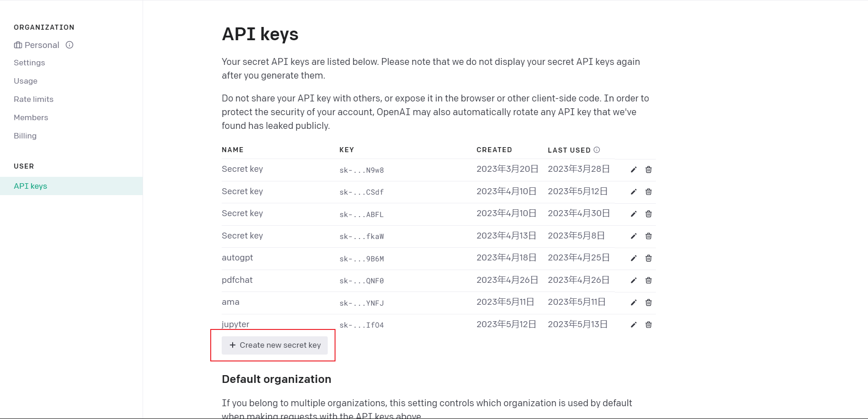This screenshot has height=419, width=868.
Task: Navigate to the Billing section
Action: 25,136
